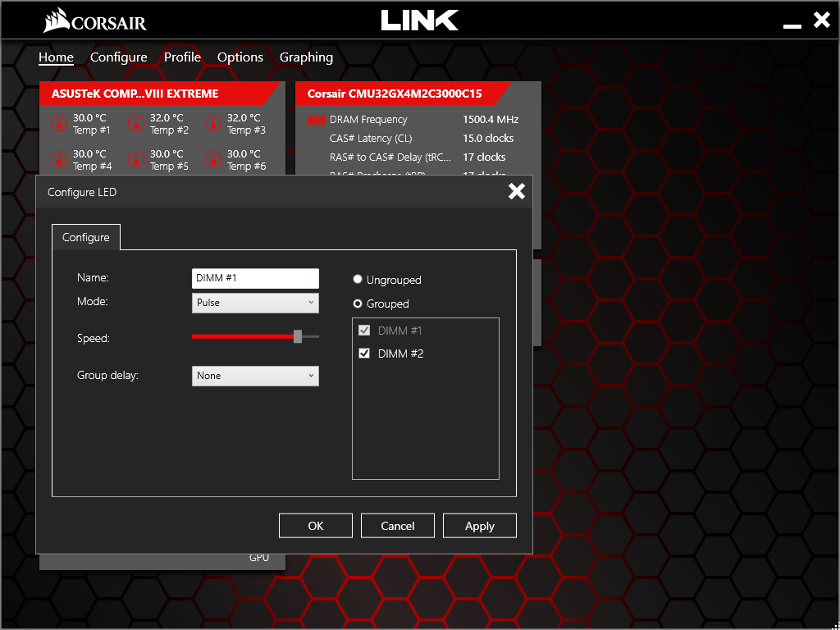Open the Profile menu
This screenshot has height=630, width=840.
182,57
